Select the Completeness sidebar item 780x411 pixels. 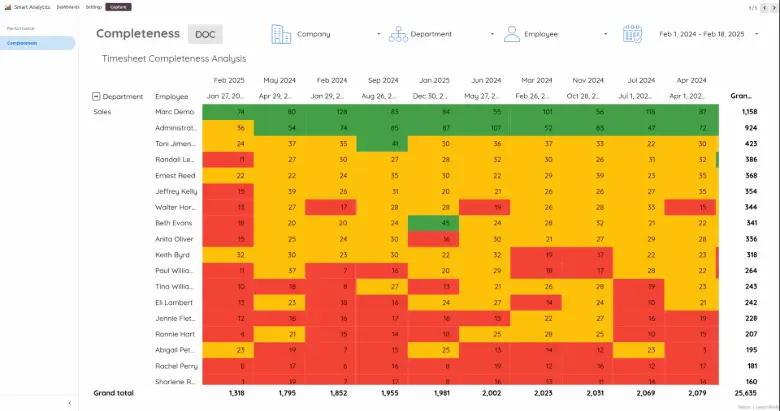point(23,43)
